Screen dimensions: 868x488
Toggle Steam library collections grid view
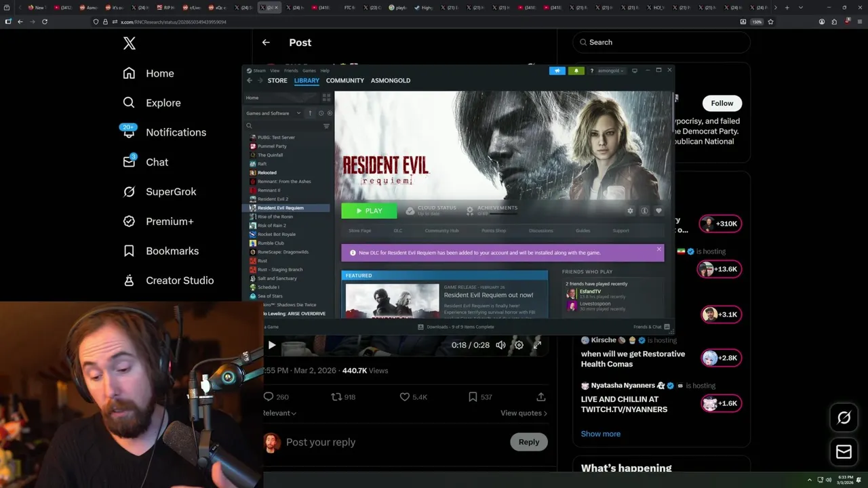tap(326, 98)
